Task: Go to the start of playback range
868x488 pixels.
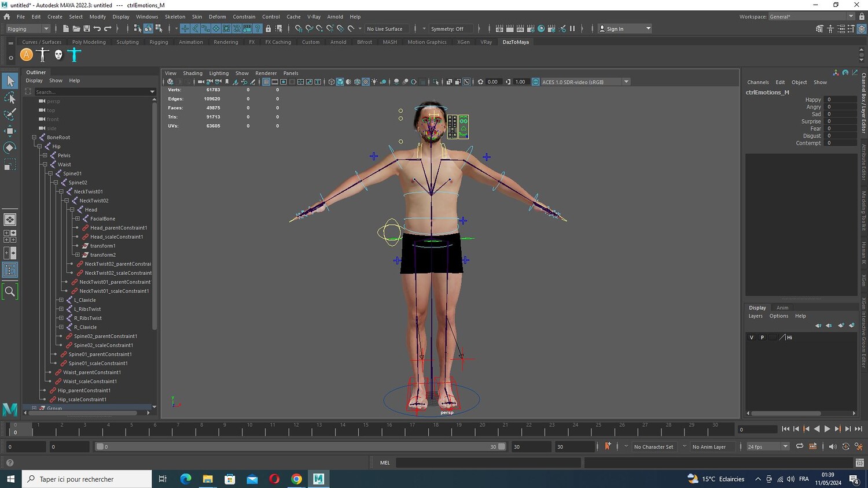Action: pyautogui.click(x=785, y=429)
